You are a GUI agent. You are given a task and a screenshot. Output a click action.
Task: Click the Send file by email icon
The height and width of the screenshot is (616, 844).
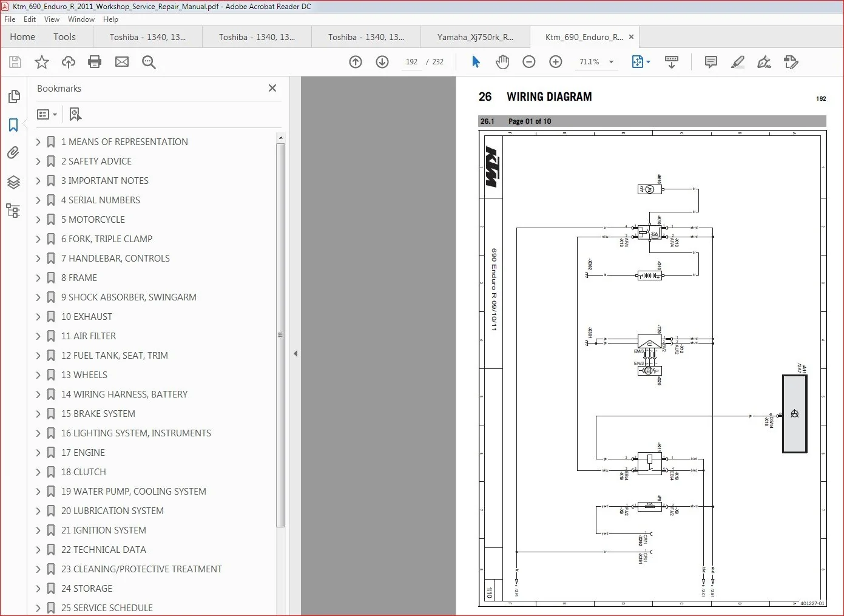pos(122,62)
